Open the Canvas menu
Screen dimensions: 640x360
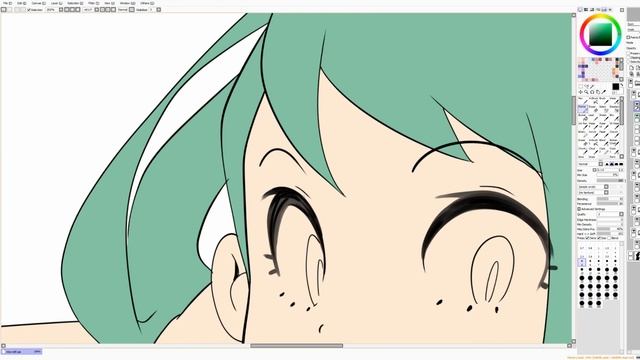coord(39,3)
